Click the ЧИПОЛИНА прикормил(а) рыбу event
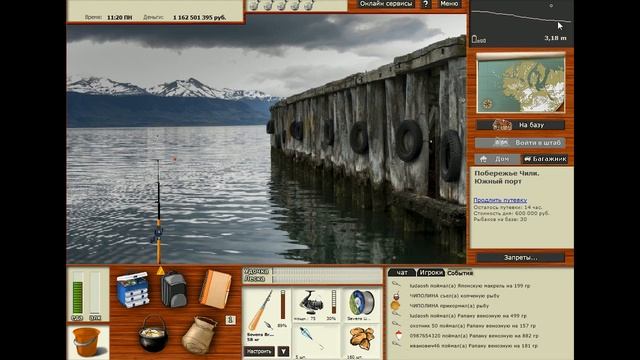Image resolution: width=640 pixels, height=360 pixels. pos(449,306)
